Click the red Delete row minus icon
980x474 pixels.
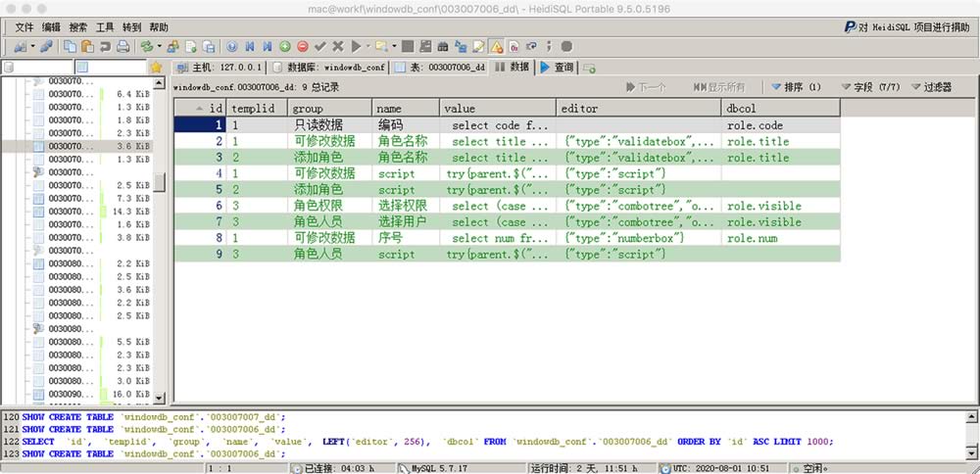302,46
